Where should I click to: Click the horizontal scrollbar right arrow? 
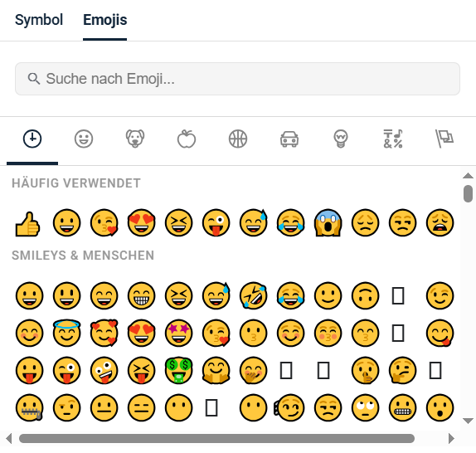point(451,438)
